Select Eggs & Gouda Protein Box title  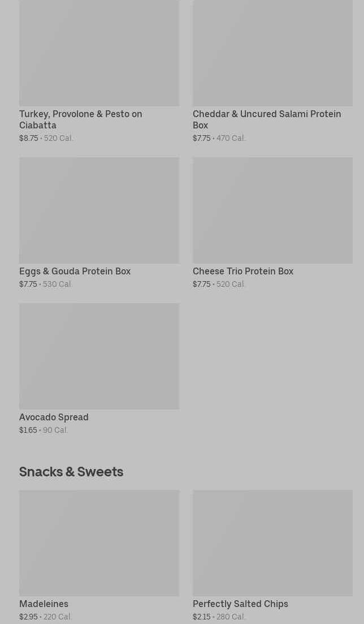[x=75, y=272]
